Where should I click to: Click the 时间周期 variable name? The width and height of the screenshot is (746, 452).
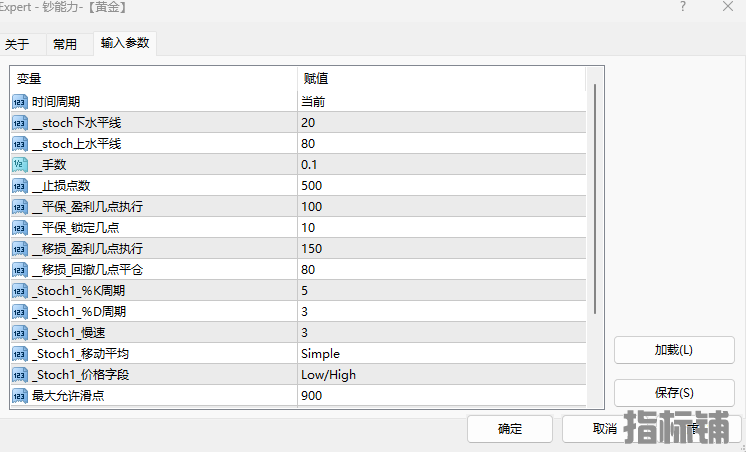pyautogui.click(x=56, y=102)
